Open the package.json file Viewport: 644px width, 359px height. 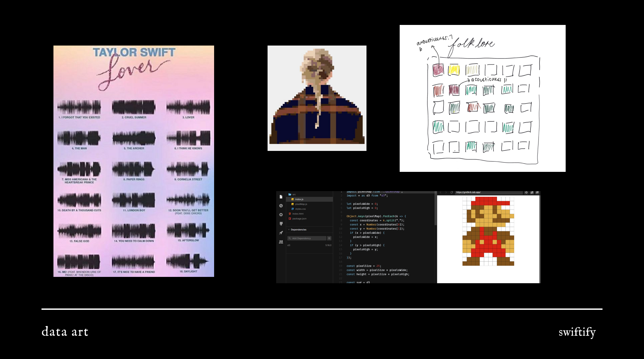(x=299, y=218)
